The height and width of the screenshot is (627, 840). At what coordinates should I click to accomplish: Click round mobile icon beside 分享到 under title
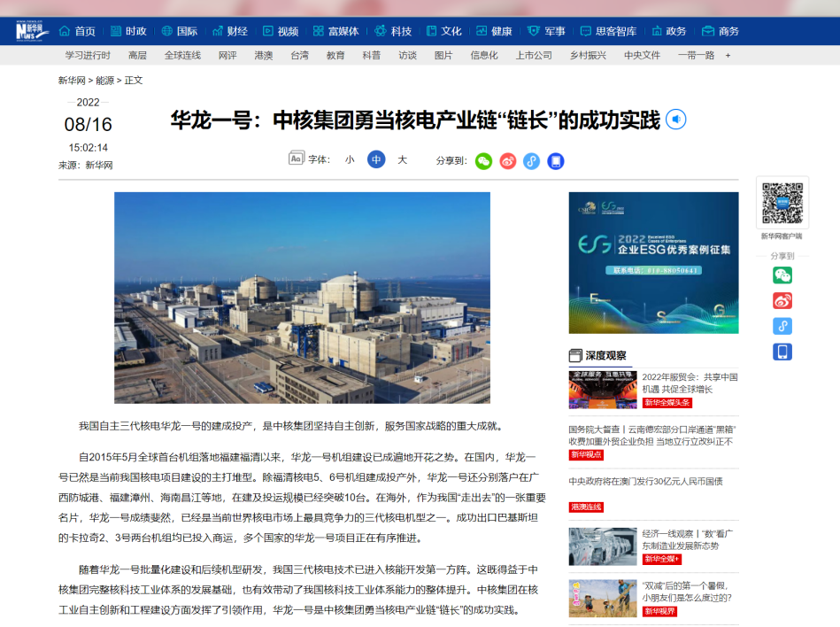pyautogui.click(x=555, y=161)
